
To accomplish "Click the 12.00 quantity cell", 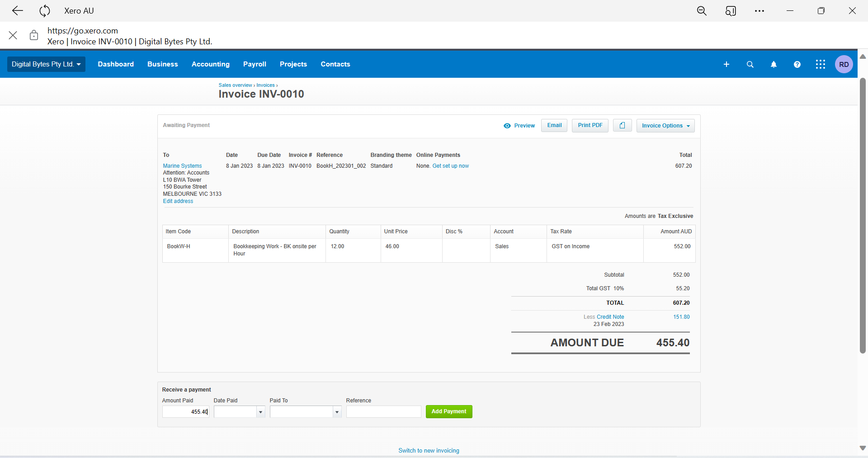I will [353, 250].
